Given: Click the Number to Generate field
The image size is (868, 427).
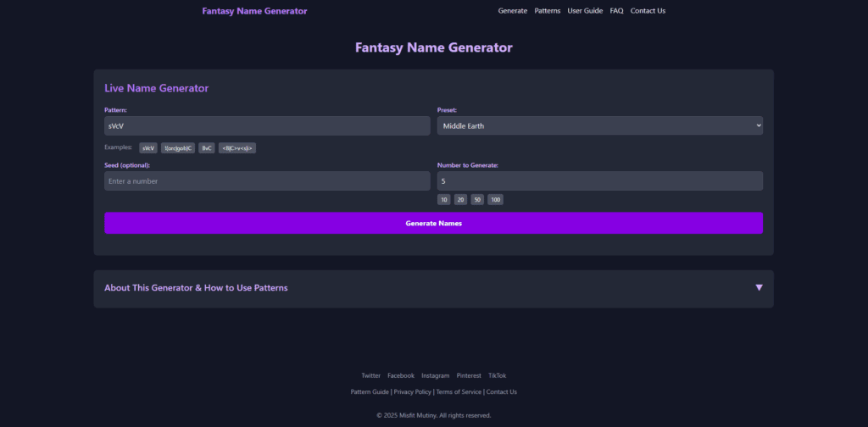Looking at the screenshot, I should [x=599, y=181].
